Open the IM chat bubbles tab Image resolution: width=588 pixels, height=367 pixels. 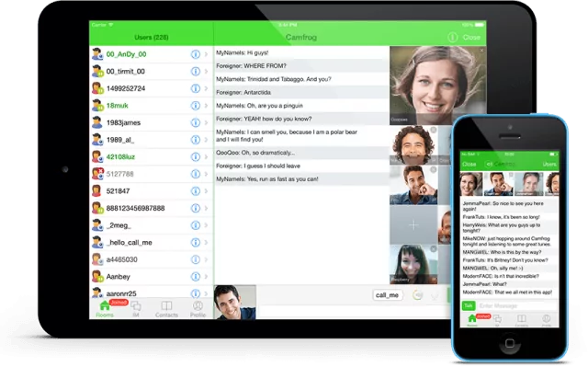tap(136, 309)
